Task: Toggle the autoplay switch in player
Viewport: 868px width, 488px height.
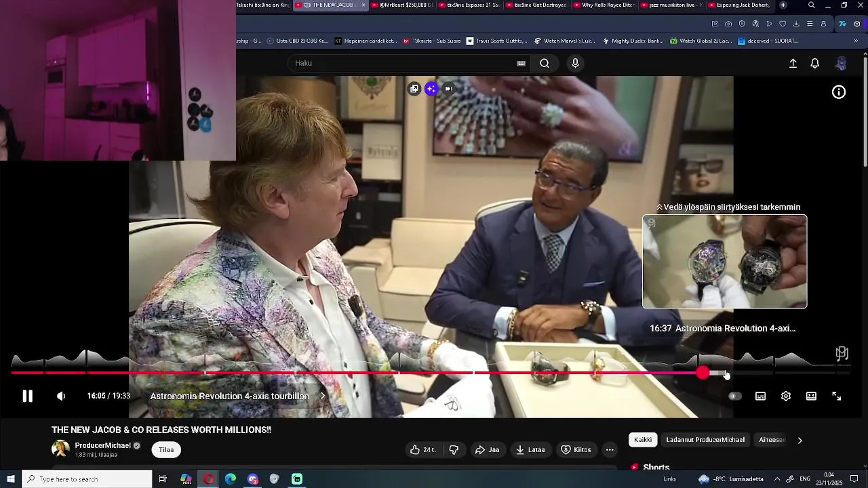Action: (735, 396)
